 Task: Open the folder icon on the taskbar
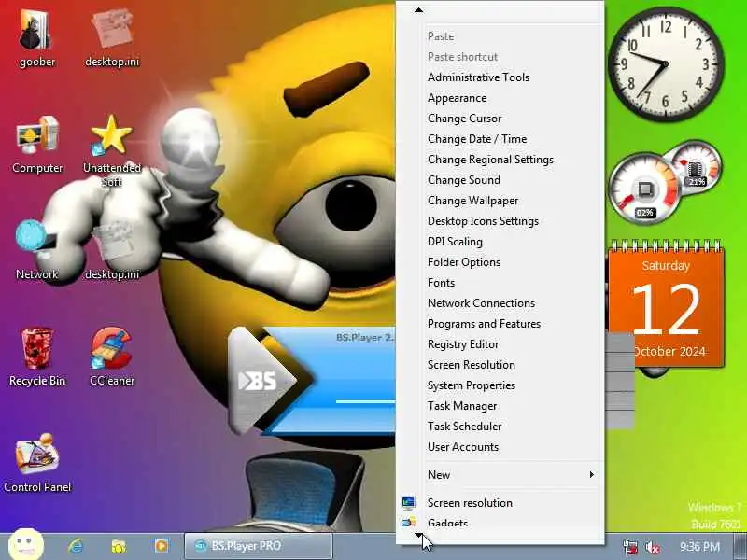point(119,546)
